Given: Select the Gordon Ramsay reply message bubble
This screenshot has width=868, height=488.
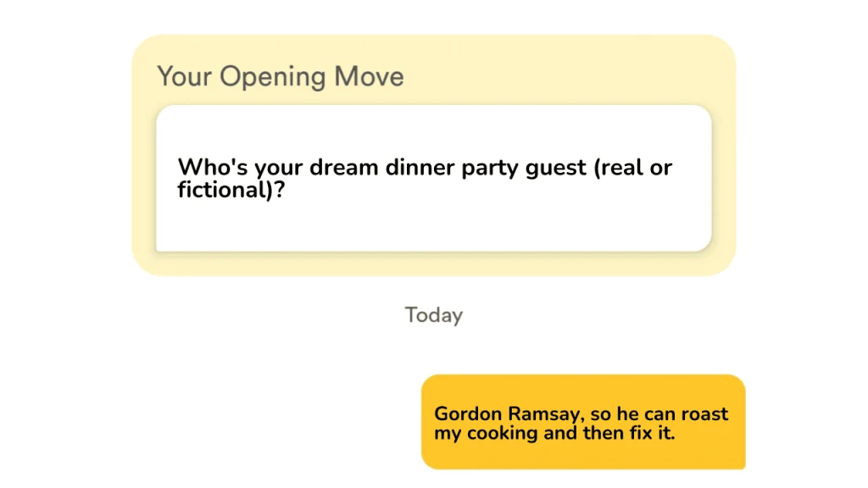Looking at the screenshot, I should [583, 422].
